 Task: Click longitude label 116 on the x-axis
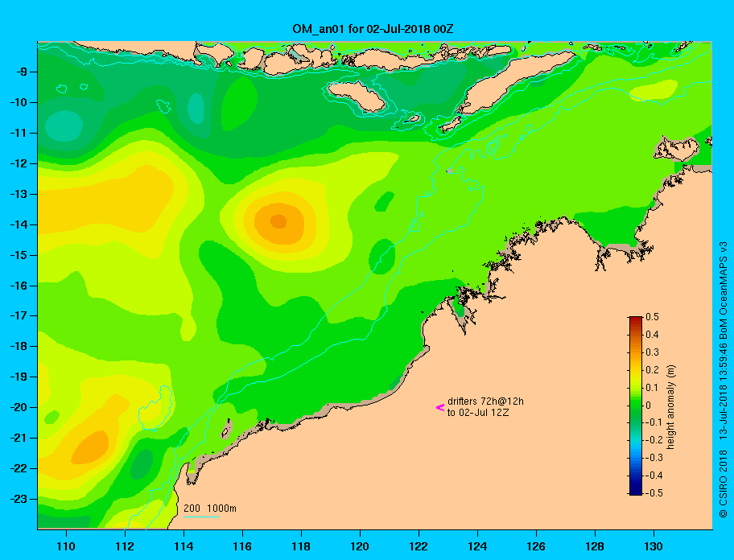(242, 546)
